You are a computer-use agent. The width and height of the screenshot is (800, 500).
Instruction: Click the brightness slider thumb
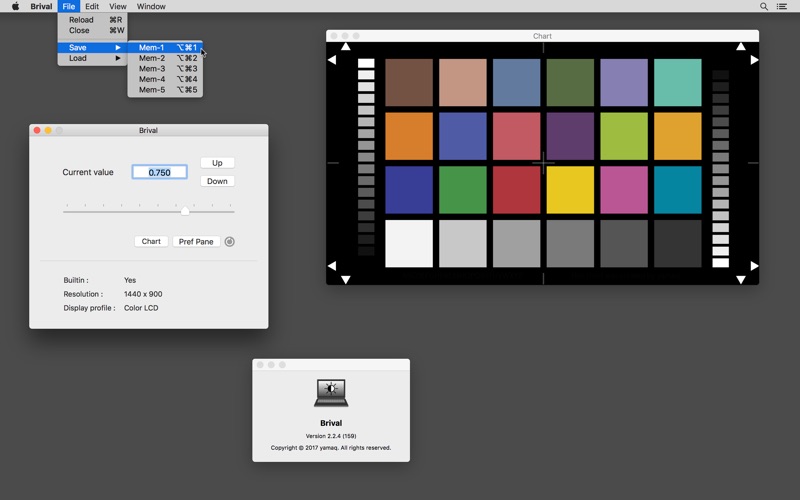tap(185, 211)
